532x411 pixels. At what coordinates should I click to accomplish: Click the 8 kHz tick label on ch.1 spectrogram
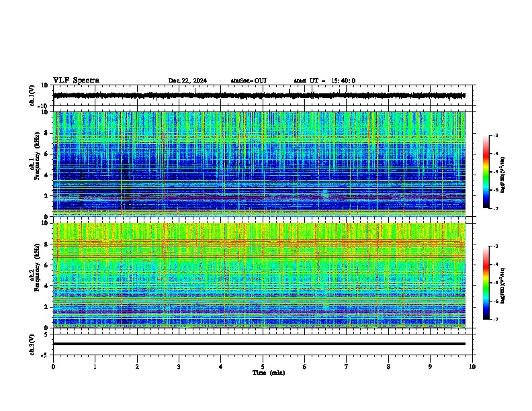(46, 133)
